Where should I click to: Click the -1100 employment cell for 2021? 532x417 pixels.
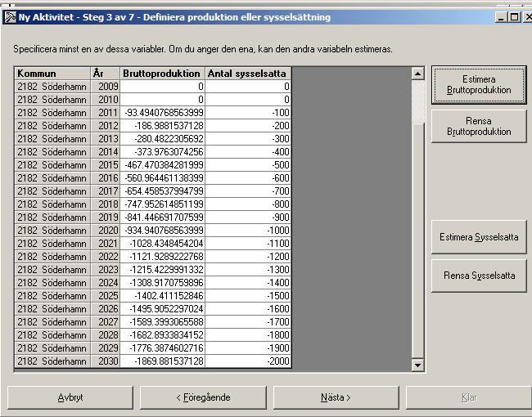click(x=248, y=244)
